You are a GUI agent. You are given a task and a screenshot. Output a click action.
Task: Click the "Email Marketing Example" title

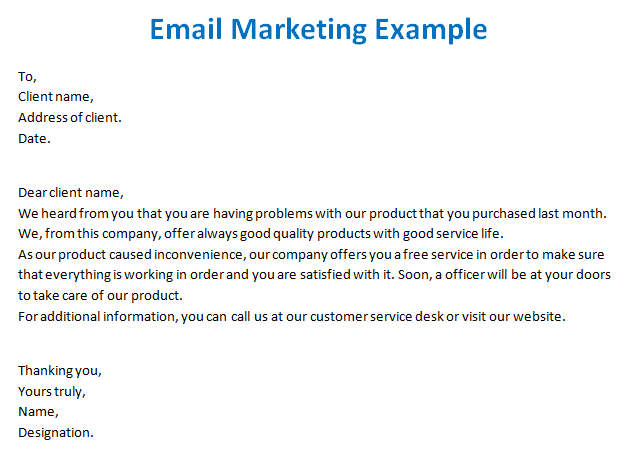pos(318,28)
